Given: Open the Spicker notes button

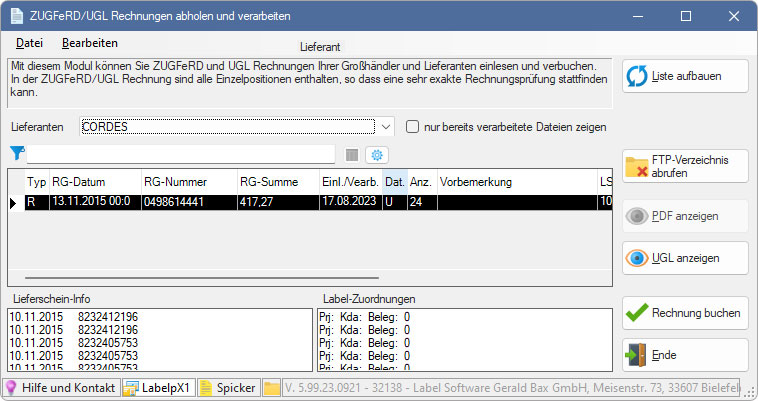Looking at the screenshot, I should tap(228, 388).
